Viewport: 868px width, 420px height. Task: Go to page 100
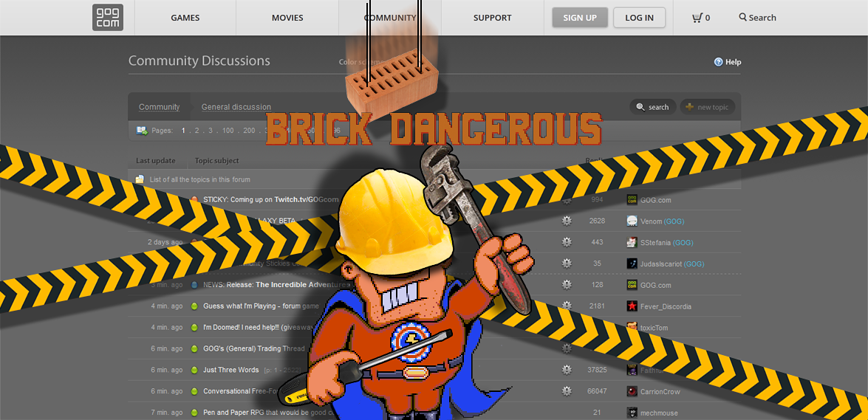click(228, 131)
